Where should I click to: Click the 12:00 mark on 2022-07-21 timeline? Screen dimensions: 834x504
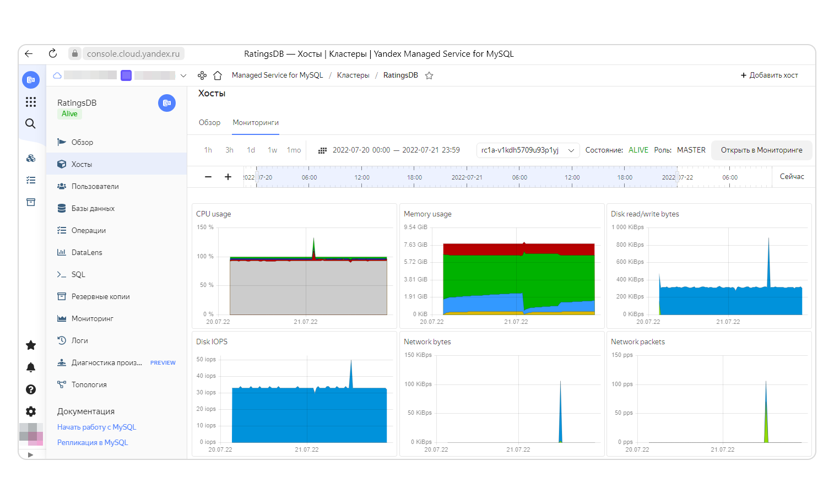(572, 177)
